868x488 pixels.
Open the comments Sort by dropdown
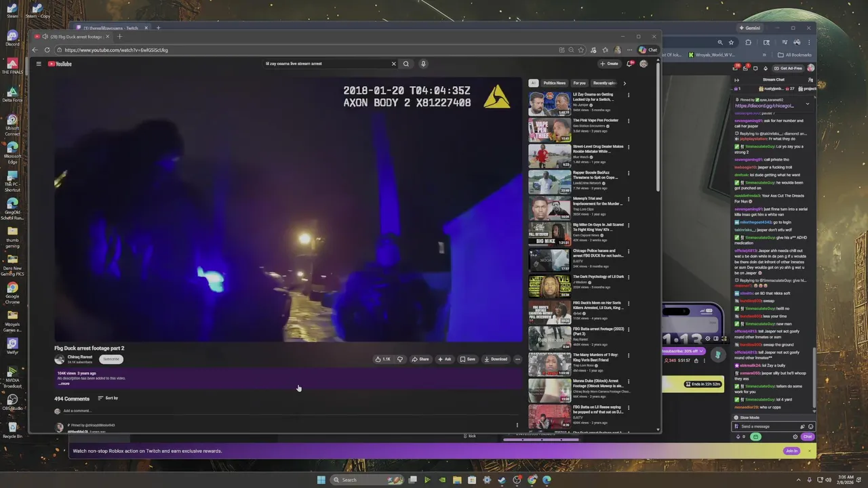(x=108, y=398)
